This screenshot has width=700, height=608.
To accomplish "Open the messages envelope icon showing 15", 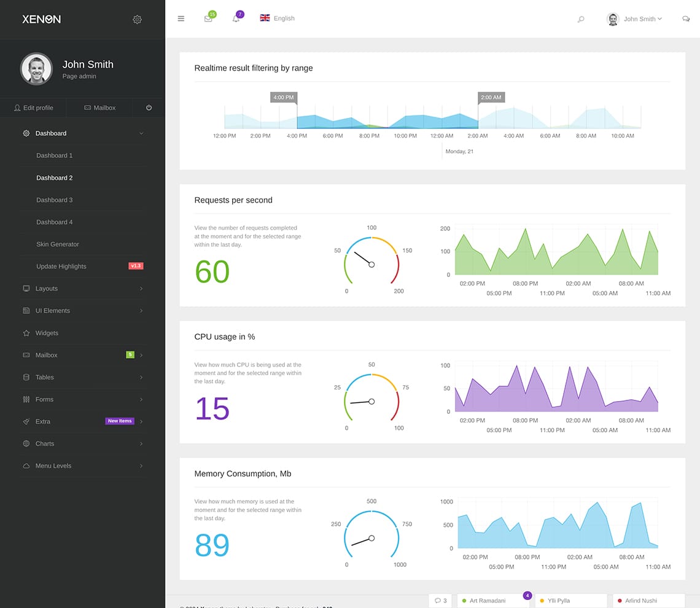I will point(209,18).
